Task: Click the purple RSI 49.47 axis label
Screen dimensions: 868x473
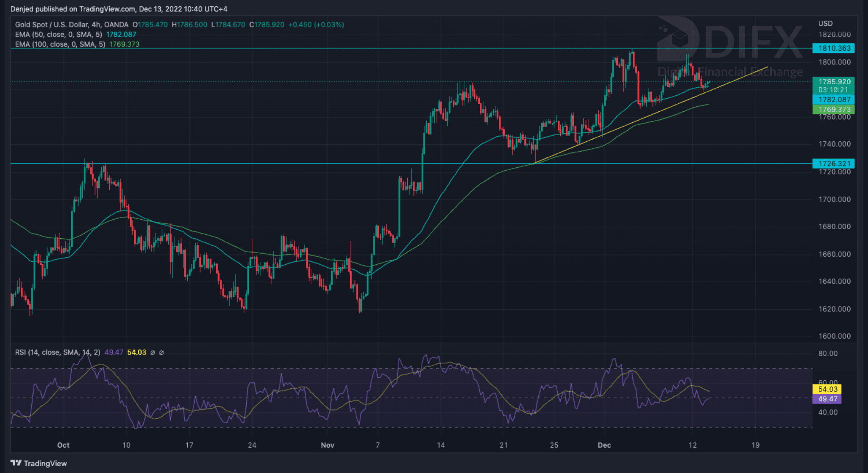Action: coord(827,399)
